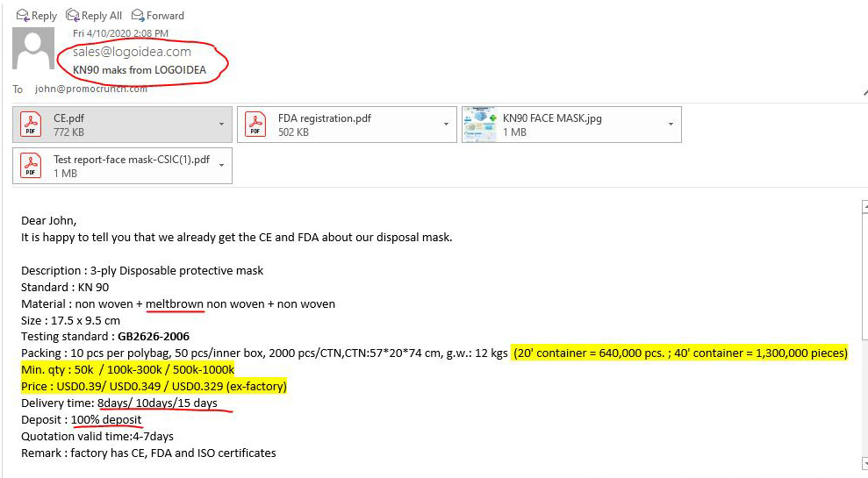The image size is (868, 478).
Task: Click the Reply arrow icon
Action: coord(22,15)
